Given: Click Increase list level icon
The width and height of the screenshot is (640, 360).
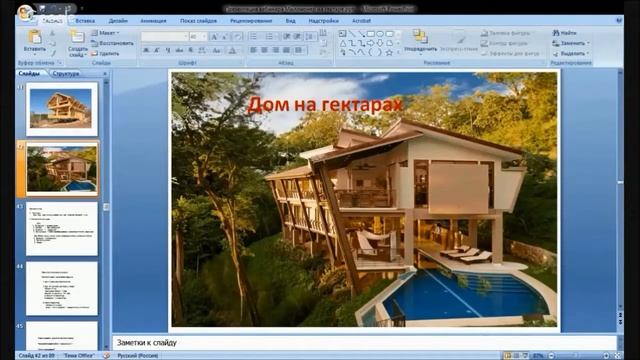Looking at the screenshot, I should tap(298, 37).
